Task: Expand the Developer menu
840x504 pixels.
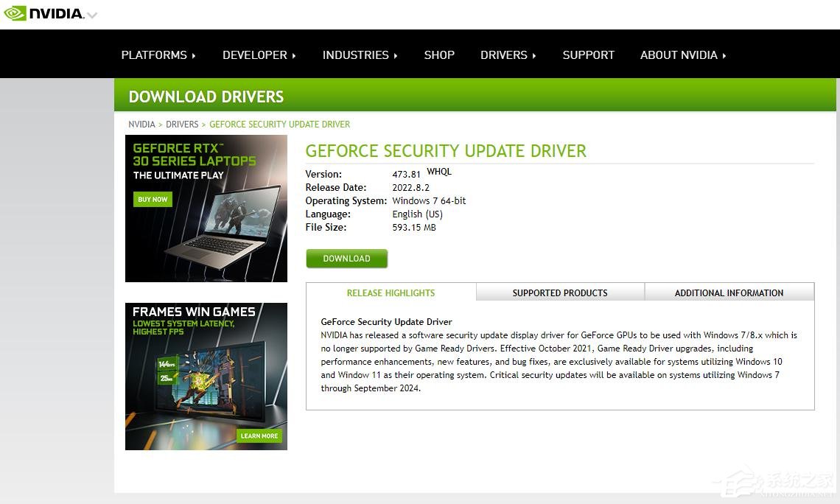Action: click(x=259, y=55)
